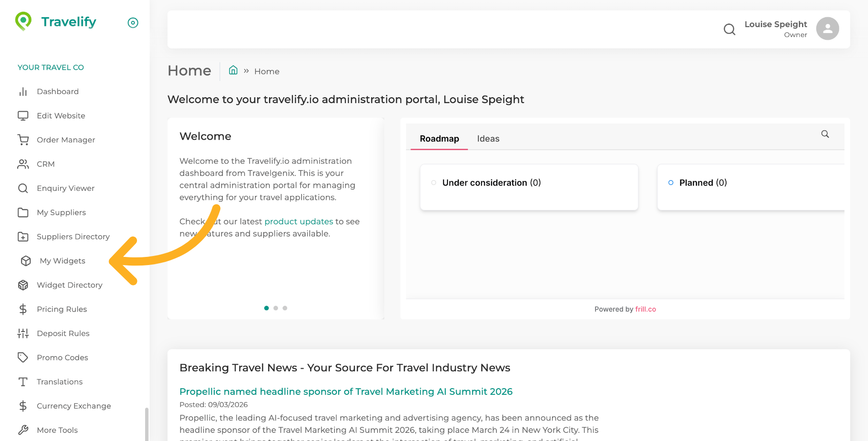Toggle the status dot beside Planned

pos(670,183)
